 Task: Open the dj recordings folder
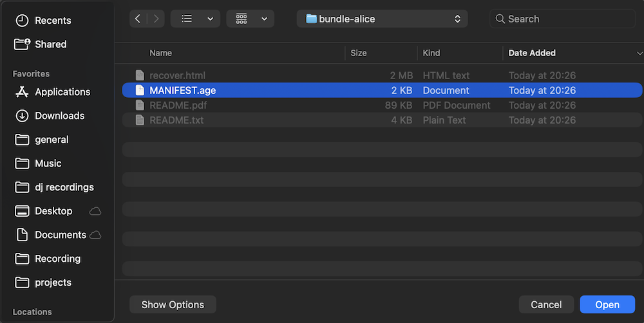(54, 187)
